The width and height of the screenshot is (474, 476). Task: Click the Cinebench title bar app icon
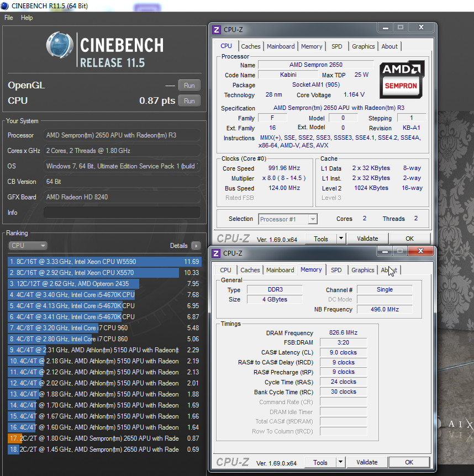coord(4,6)
